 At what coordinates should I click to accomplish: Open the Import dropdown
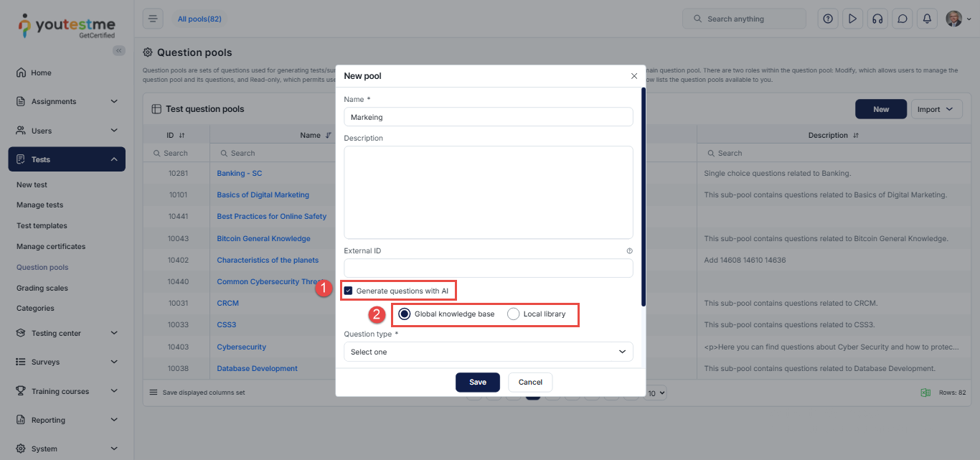936,109
